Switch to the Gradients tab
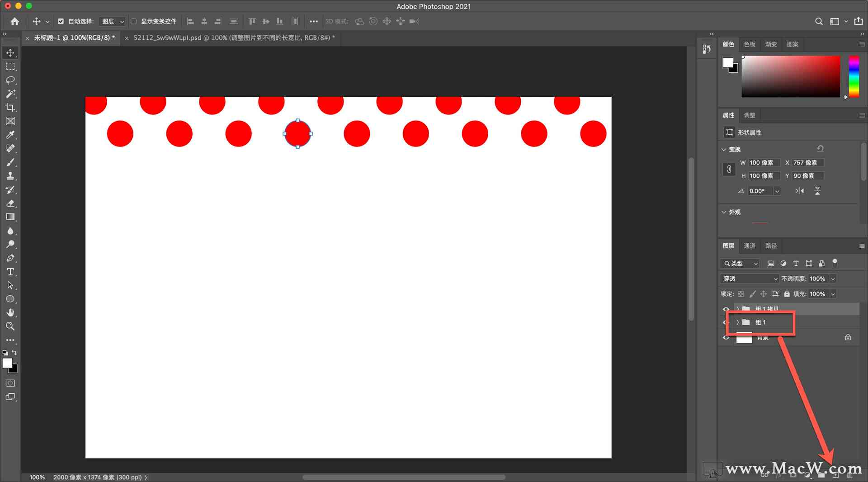The height and width of the screenshot is (482, 868). pos(771,44)
